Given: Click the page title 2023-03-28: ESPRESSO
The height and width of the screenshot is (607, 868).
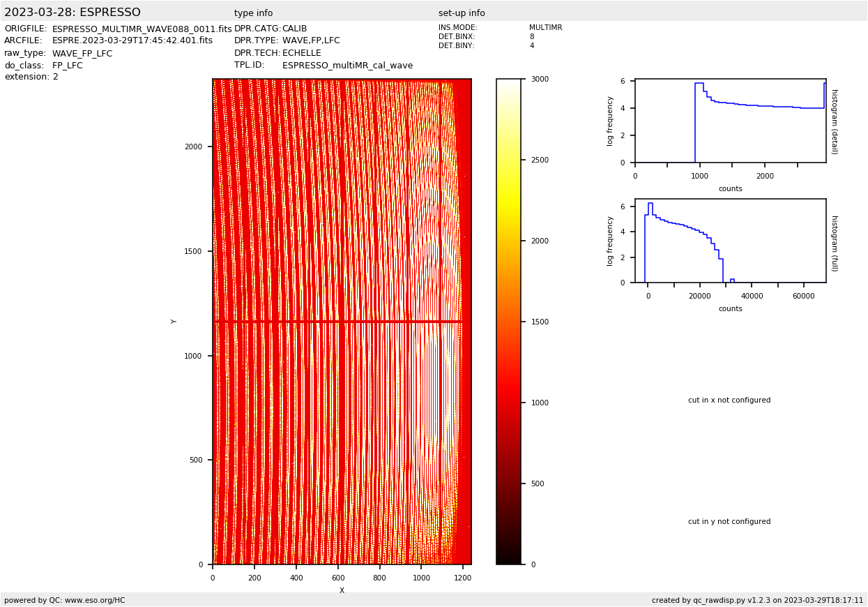Looking at the screenshot, I should coord(73,13).
